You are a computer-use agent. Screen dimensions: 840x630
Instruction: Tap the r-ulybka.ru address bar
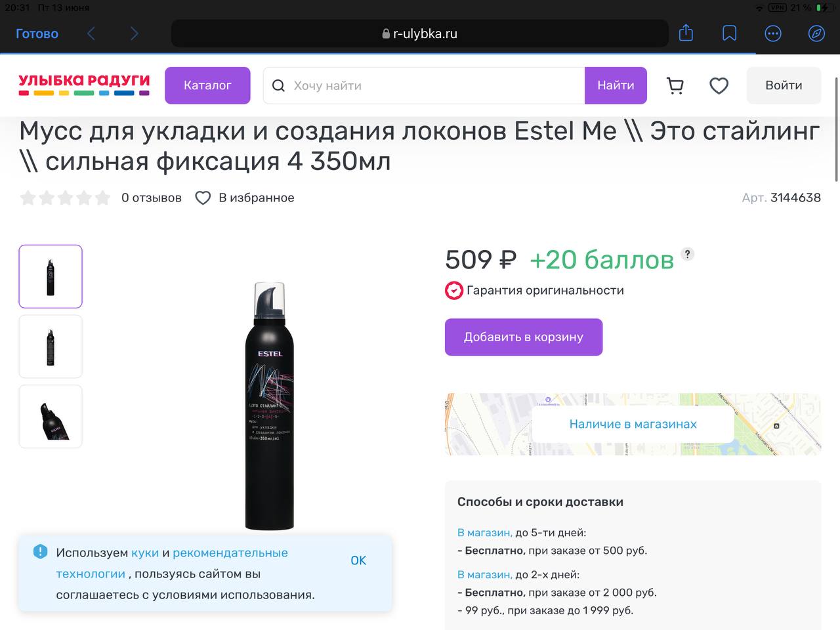(419, 33)
